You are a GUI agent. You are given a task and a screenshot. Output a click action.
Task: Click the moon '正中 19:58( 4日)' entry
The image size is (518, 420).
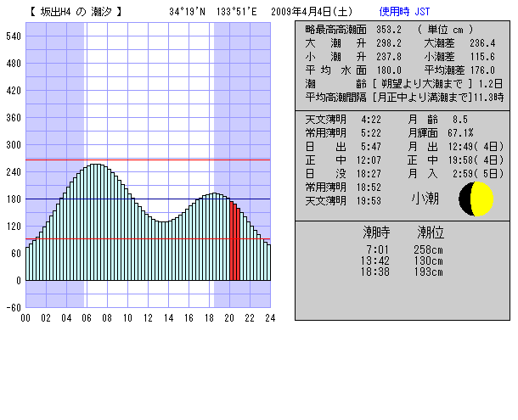click(x=455, y=160)
